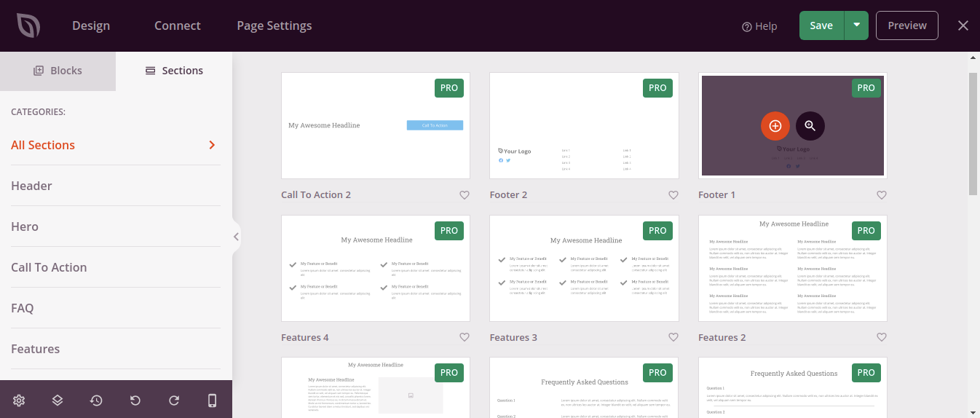
Task: Favorite Call To Action 2 heart
Action: [465, 195]
